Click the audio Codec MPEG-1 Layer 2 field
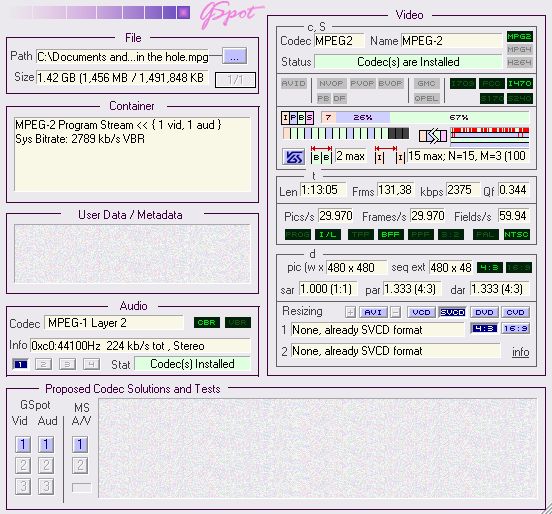 point(114,323)
